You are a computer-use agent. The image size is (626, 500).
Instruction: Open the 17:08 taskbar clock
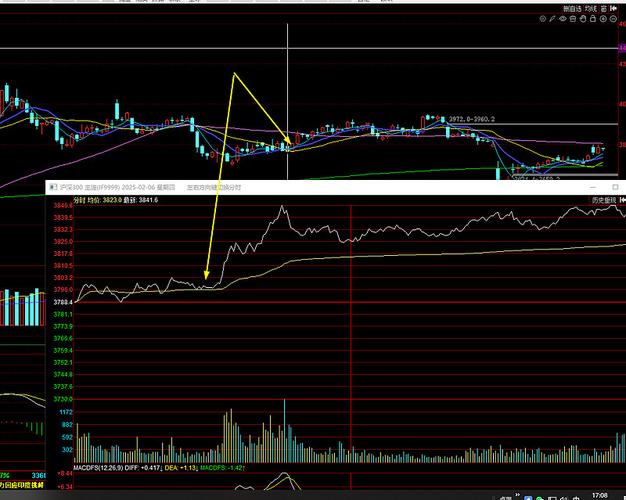(600, 495)
